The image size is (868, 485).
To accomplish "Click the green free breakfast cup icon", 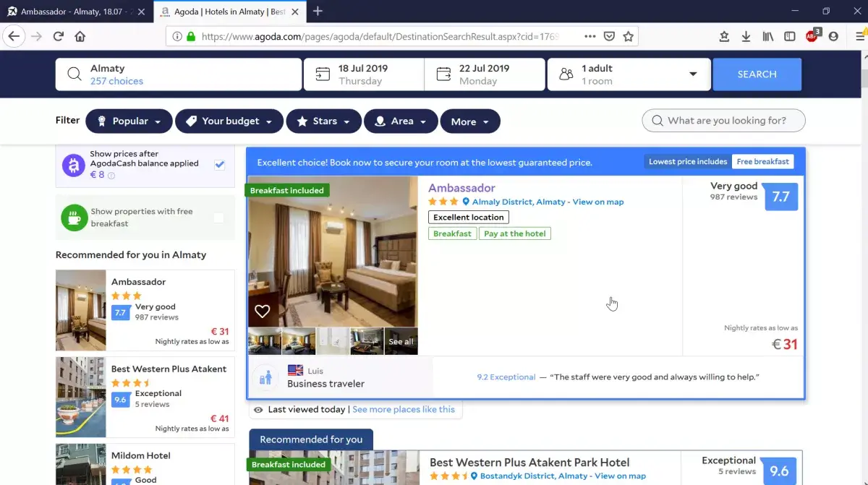I will click(x=75, y=218).
